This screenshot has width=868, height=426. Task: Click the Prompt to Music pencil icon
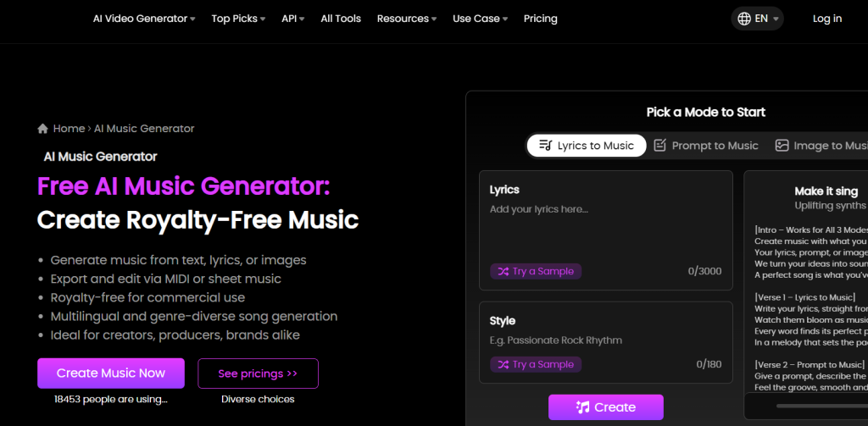coord(660,146)
